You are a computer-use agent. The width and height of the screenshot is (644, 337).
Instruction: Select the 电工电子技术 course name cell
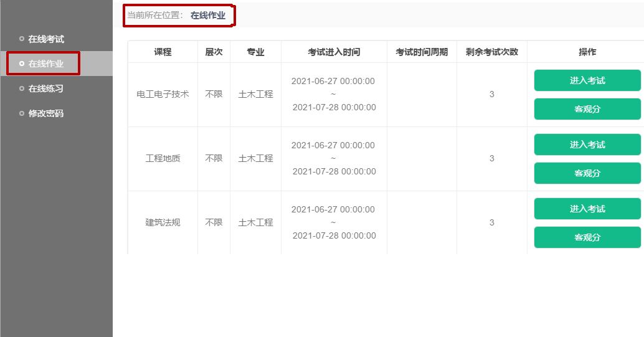point(163,95)
